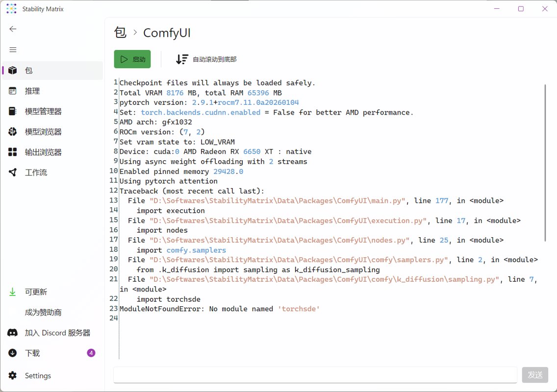Open the 模型浏览器 sidebar icon
This screenshot has height=392, width=557.
pos(13,132)
